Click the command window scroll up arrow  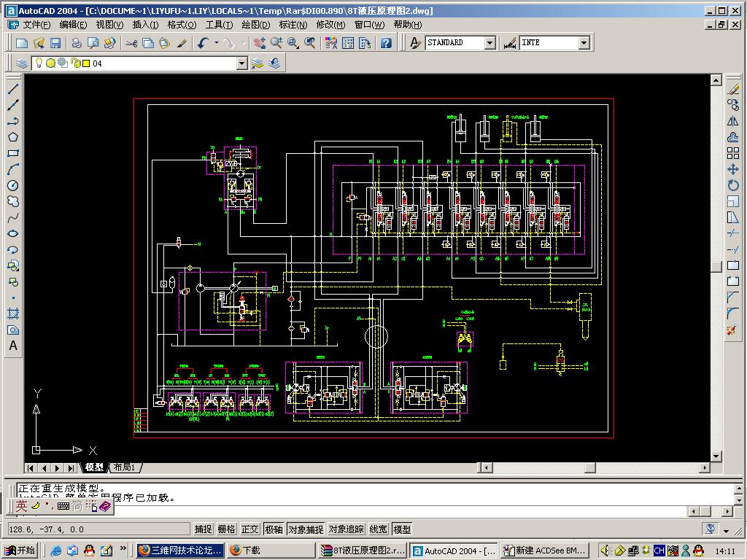pyautogui.click(x=739, y=489)
